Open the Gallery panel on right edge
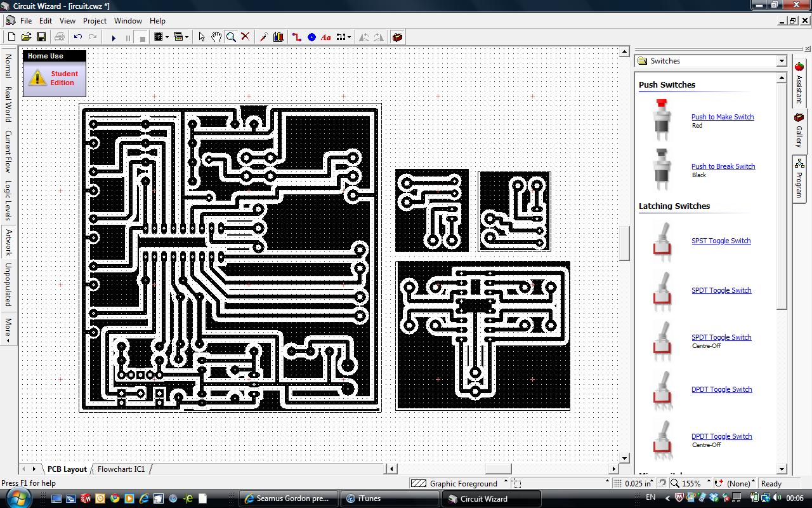 pyautogui.click(x=798, y=129)
